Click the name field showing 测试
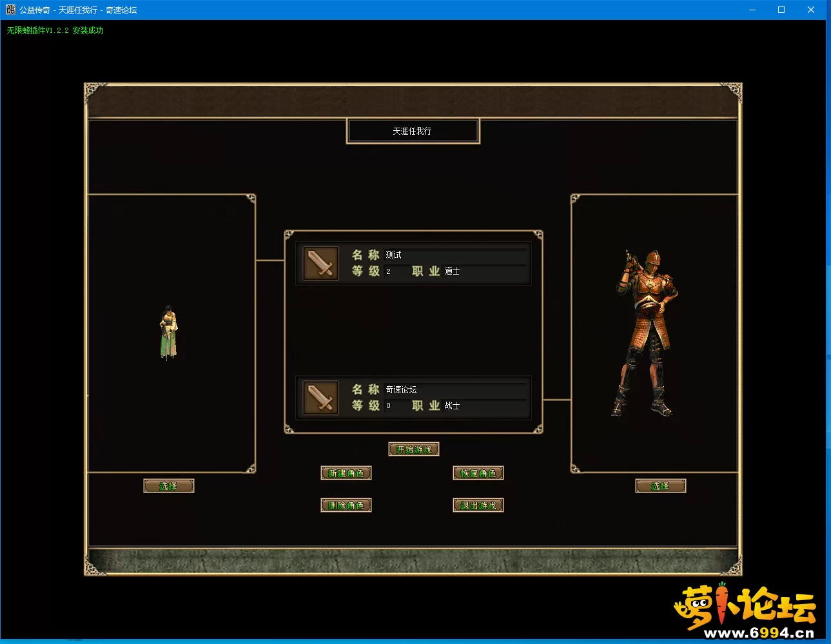The height and width of the screenshot is (644, 831). point(455,255)
